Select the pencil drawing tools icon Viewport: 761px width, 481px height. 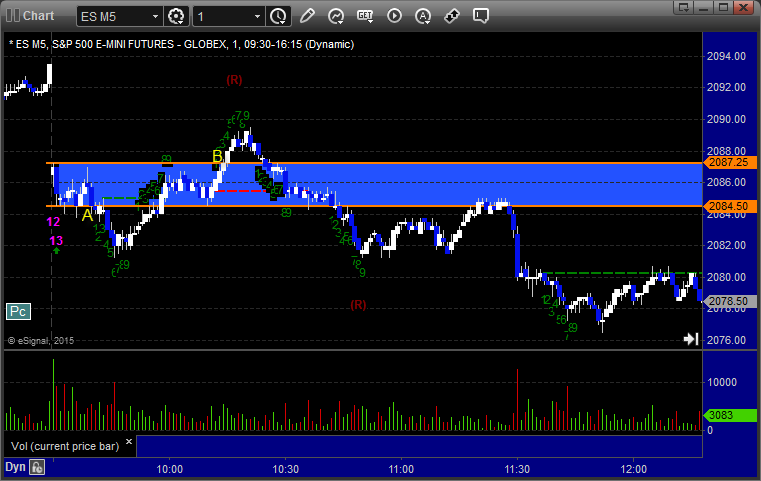[307, 16]
